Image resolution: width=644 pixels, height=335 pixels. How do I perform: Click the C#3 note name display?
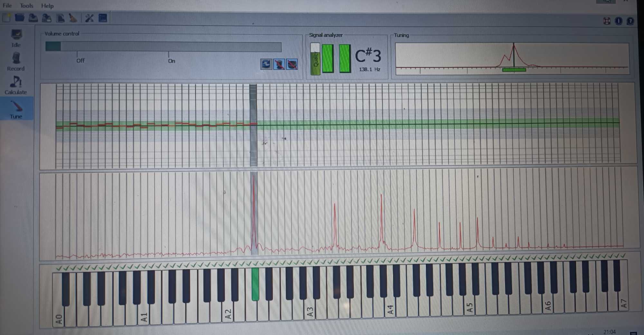pyautogui.click(x=368, y=55)
